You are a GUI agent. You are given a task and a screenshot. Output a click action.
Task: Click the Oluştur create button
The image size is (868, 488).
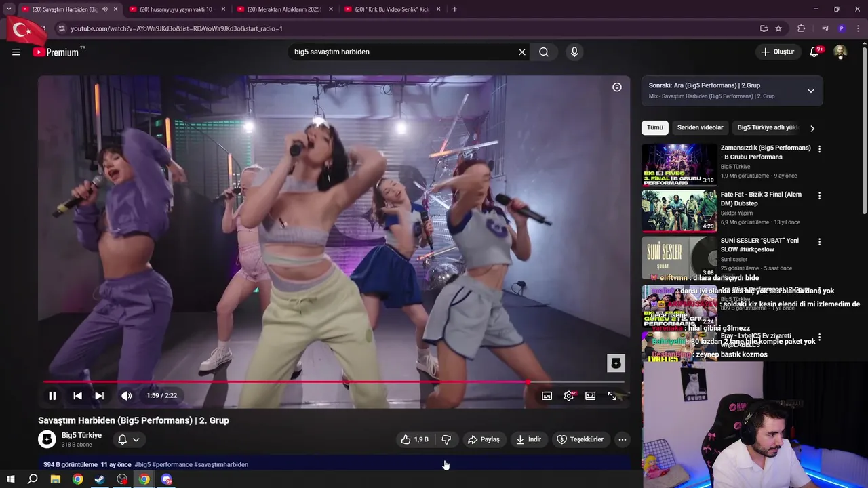tap(777, 52)
